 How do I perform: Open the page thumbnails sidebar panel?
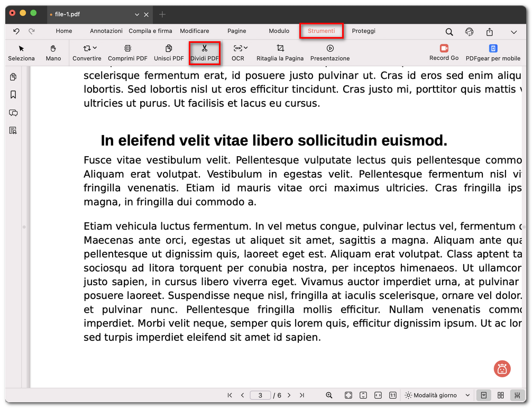(x=13, y=77)
